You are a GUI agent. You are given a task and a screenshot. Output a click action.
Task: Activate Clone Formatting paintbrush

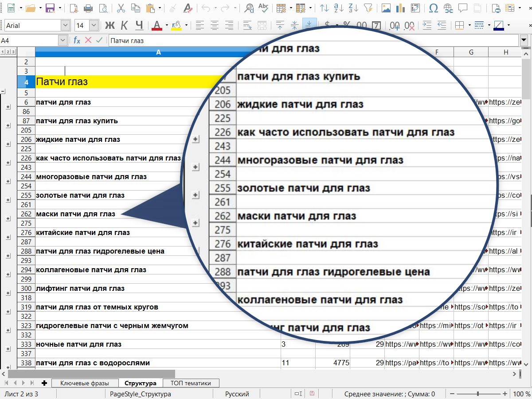tap(173, 8)
